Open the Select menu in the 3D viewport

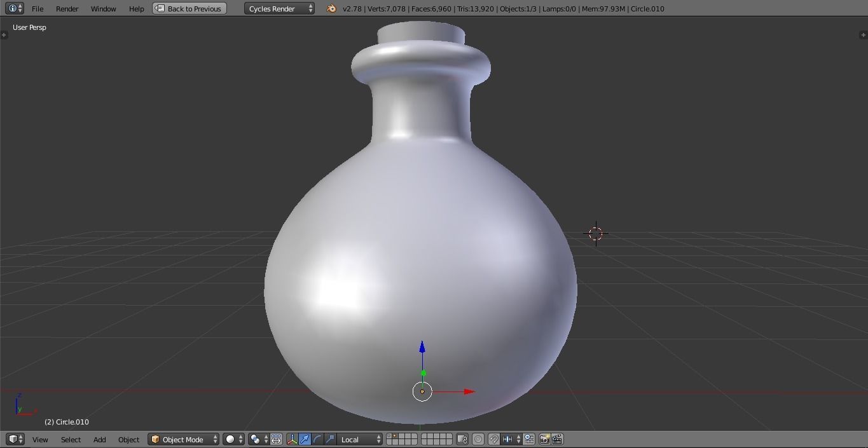(x=71, y=440)
